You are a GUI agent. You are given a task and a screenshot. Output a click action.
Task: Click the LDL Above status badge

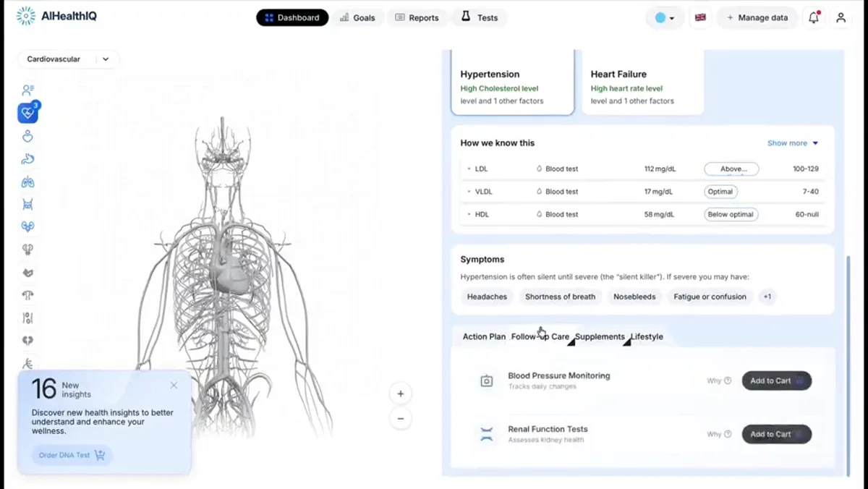pyautogui.click(x=731, y=169)
